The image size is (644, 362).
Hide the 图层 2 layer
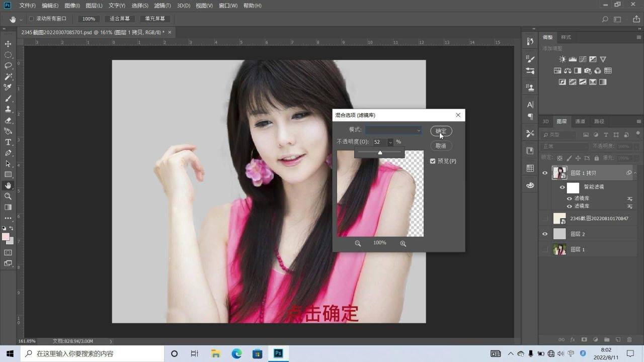(x=545, y=234)
